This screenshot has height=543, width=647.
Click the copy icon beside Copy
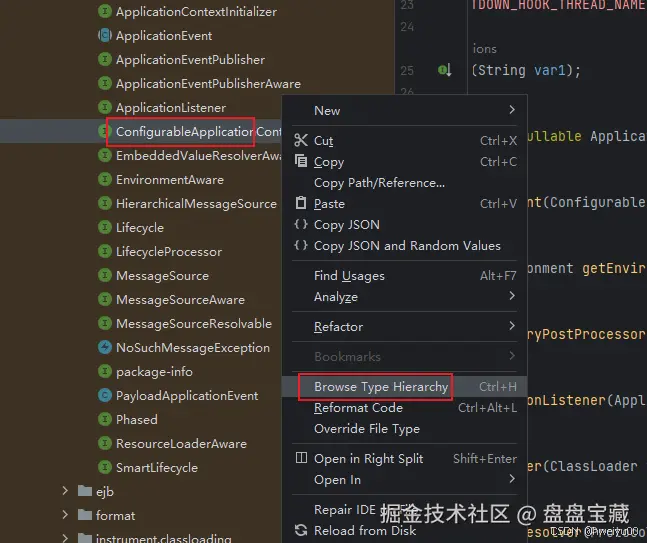[301, 161]
